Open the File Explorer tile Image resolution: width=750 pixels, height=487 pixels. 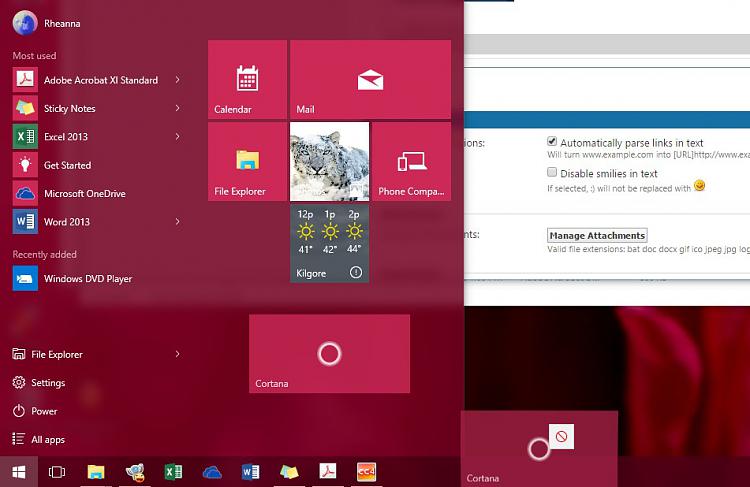(247, 161)
